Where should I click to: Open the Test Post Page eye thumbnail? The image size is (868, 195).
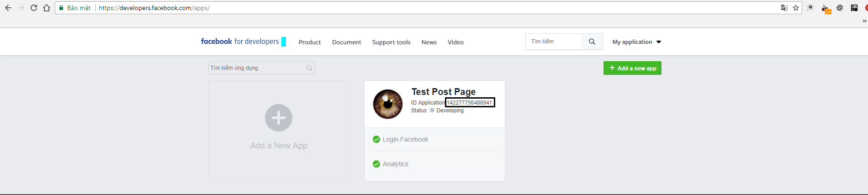pyautogui.click(x=388, y=104)
